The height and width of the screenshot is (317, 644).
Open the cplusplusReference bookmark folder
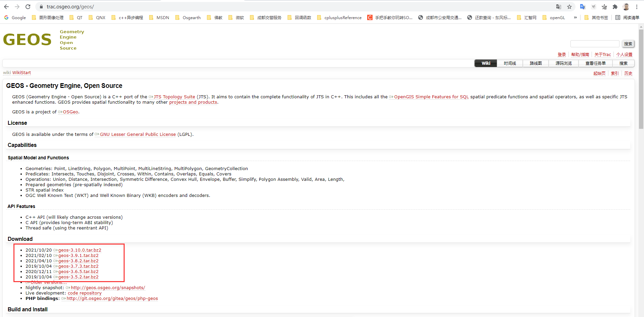(339, 18)
